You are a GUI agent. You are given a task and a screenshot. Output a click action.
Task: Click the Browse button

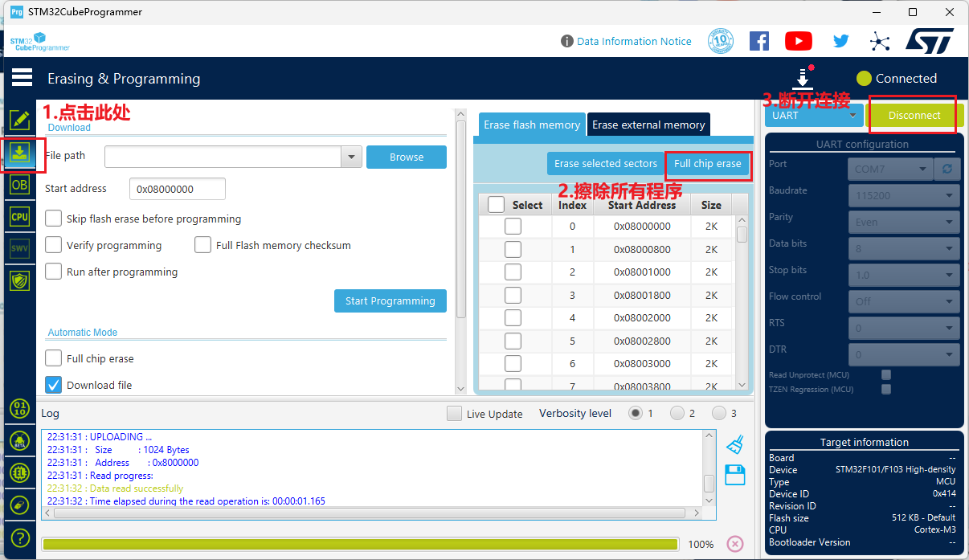pos(407,157)
